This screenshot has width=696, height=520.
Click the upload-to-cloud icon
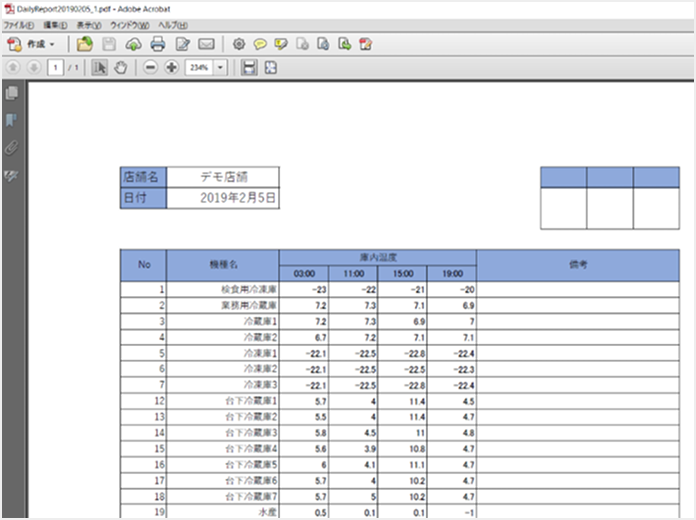[x=133, y=44]
